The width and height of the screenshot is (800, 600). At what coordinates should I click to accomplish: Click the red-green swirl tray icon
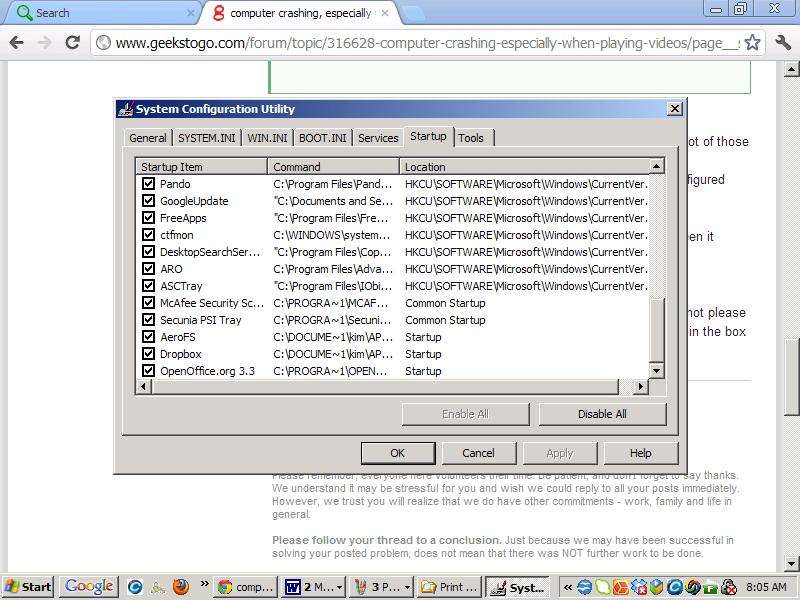point(692,587)
